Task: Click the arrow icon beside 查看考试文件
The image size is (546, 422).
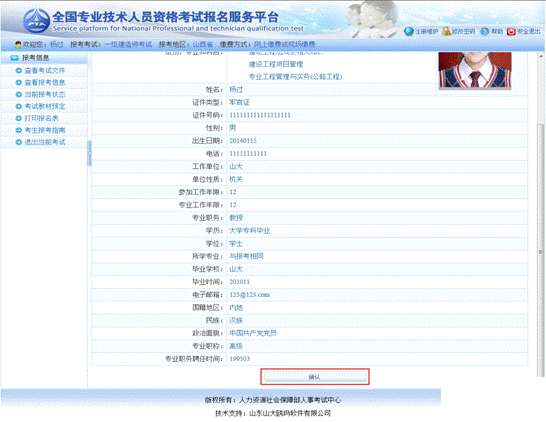Action: click(x=18, y=71)
